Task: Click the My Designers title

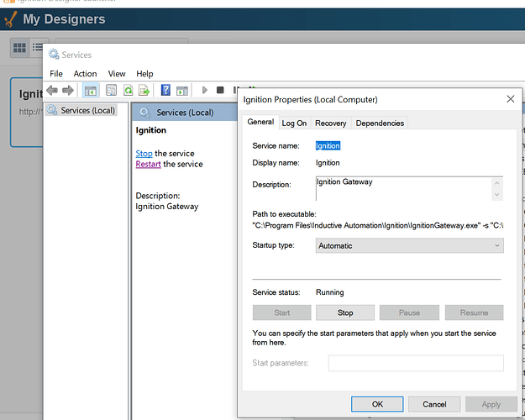Action: point(64,19)
